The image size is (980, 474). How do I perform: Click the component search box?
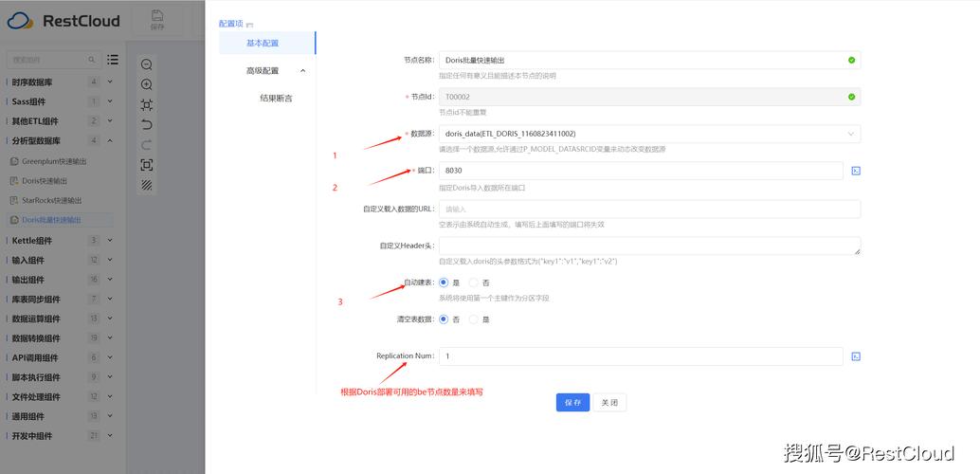pos(53,60)
